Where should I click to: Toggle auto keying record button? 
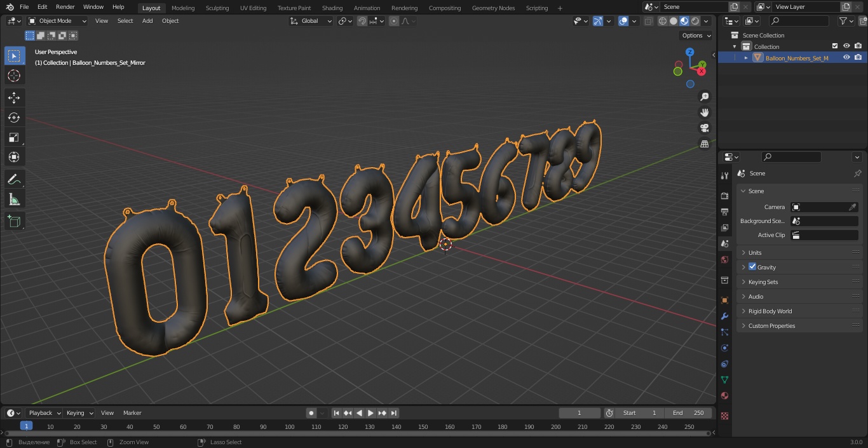tap(311, 413)
